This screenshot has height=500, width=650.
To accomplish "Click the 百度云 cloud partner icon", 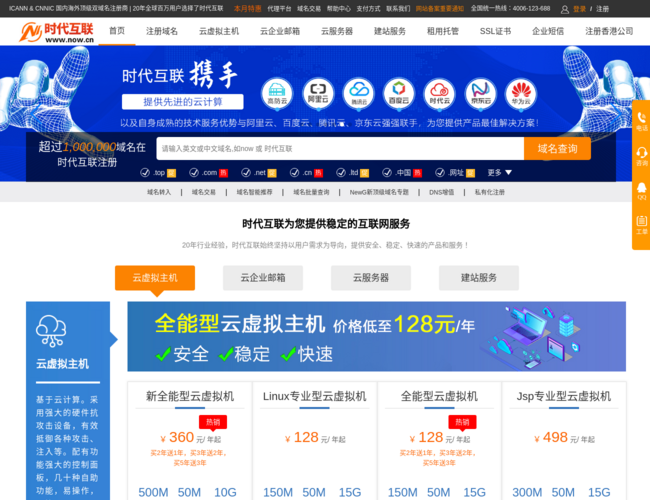I will pos(399,93).
